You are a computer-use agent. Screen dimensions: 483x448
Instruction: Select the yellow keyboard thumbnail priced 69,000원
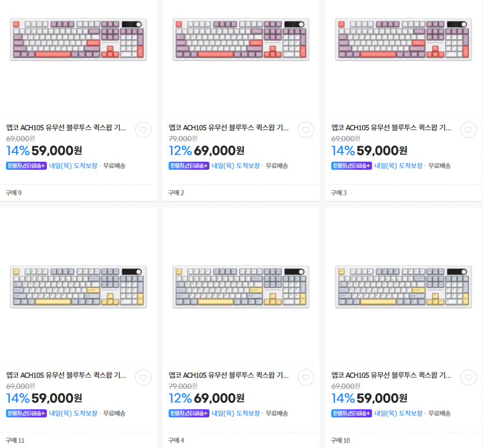(241, 287)
